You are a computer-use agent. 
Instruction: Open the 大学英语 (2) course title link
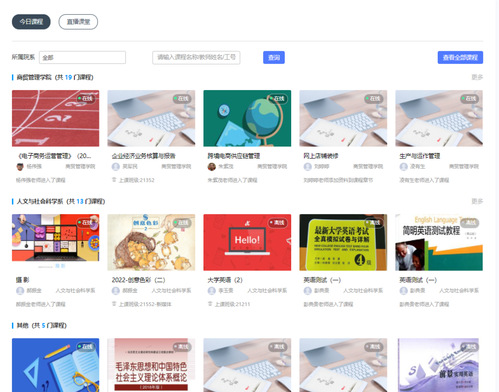click(x=225, y=280)
